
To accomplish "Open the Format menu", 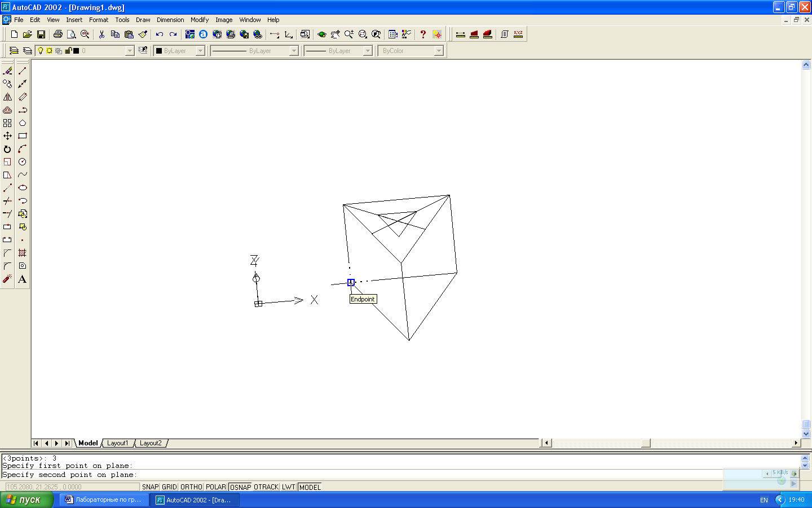I will pyautogui.click(x=99, y=20).
